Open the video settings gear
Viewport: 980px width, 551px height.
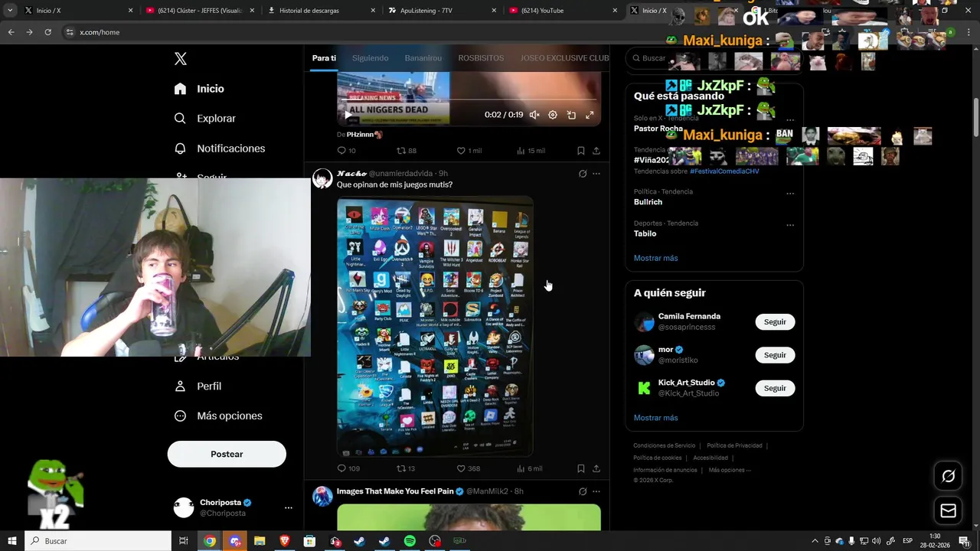point(553,115)
